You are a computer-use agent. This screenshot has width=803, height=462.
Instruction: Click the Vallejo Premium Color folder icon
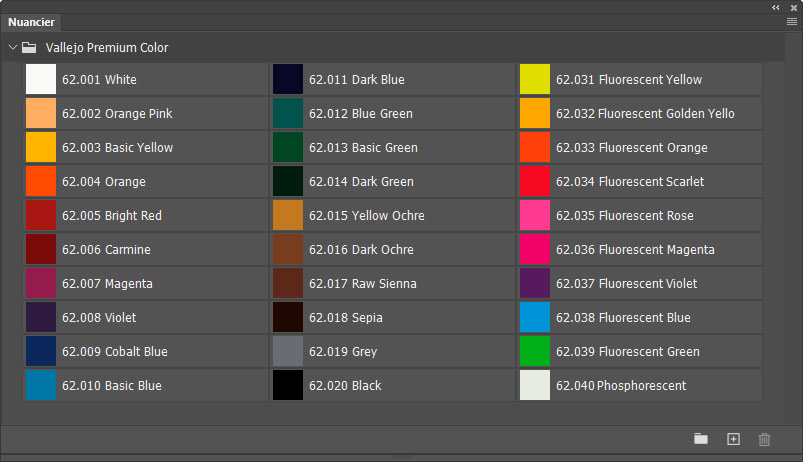click(x=29, y=47)
